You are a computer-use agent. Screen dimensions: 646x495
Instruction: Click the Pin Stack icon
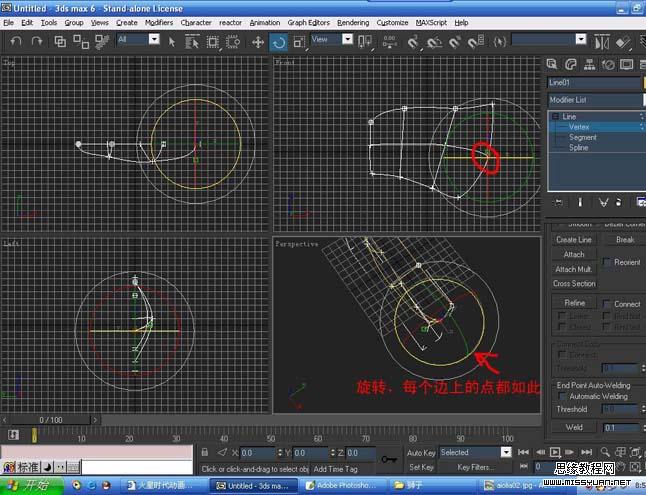[x=559, y=202]
